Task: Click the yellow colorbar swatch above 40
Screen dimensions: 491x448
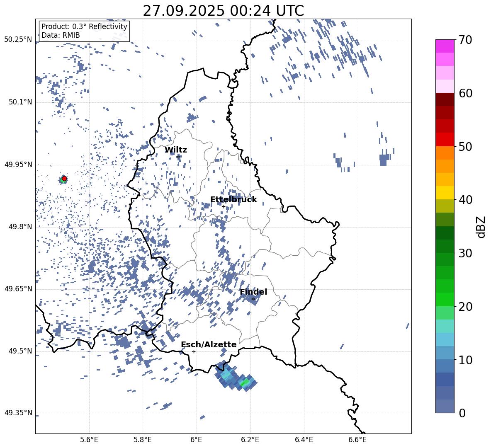Action: 445,193
